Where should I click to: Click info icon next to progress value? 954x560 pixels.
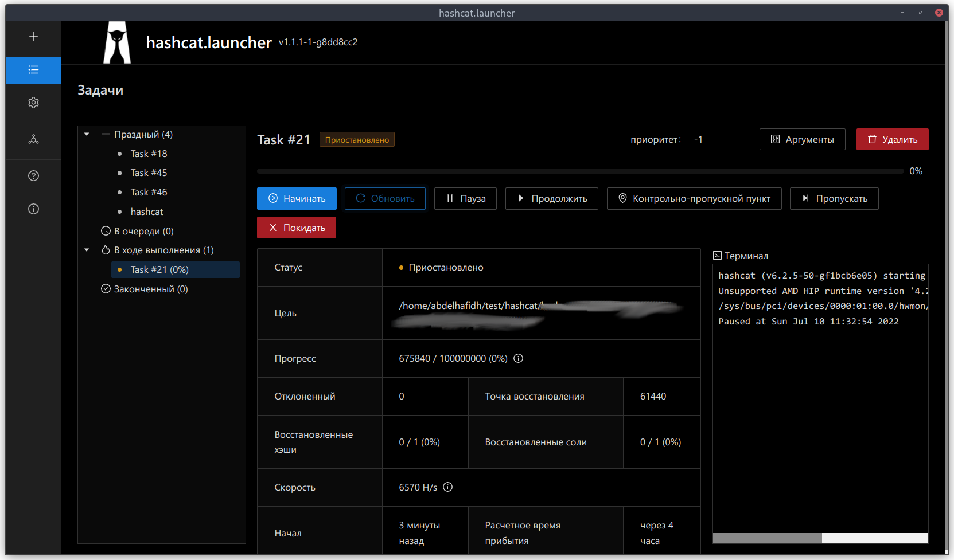tap(518, 358)
